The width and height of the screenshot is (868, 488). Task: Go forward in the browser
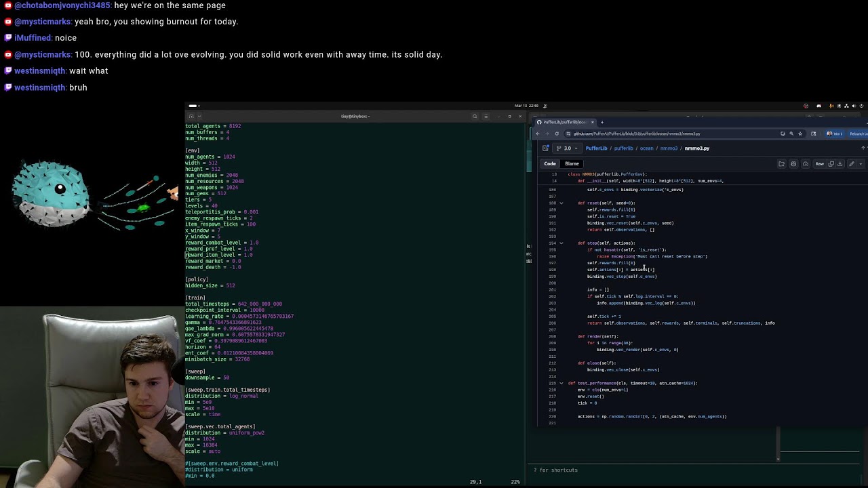[x=547, y=134]
